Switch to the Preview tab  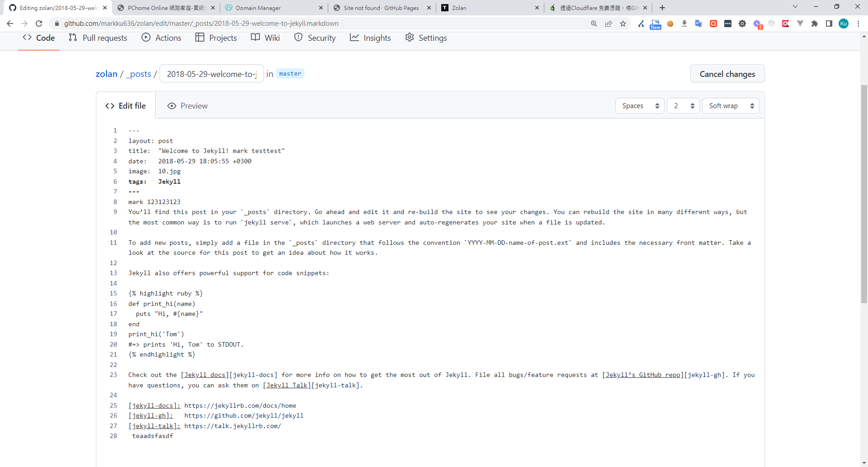[x=188, y=106]
